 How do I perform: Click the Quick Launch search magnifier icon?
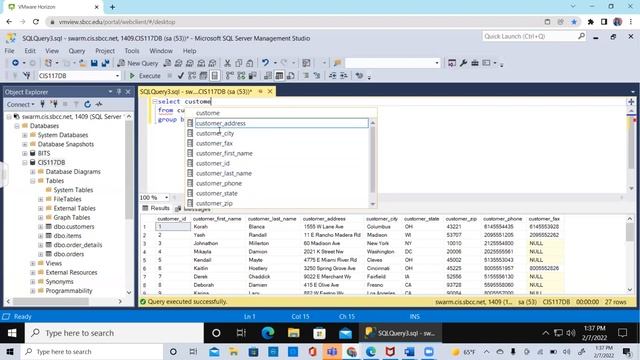tap(581, 36)
